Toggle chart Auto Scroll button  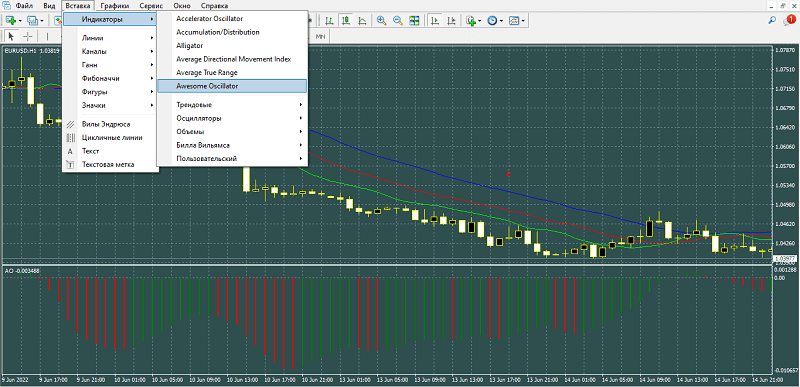pyautogui.click(x=435, y=20)
